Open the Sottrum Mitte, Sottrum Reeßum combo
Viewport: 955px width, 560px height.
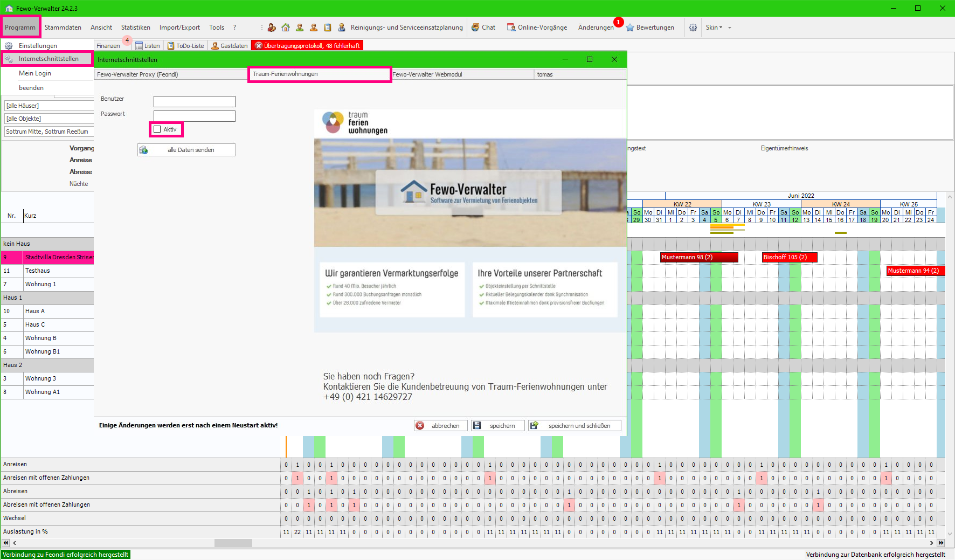point(49,132)
